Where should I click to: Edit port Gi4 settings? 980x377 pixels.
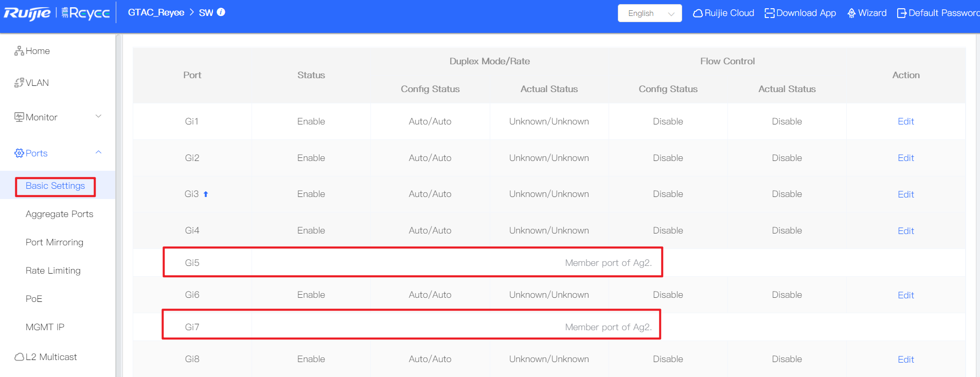tap(906, 231)
